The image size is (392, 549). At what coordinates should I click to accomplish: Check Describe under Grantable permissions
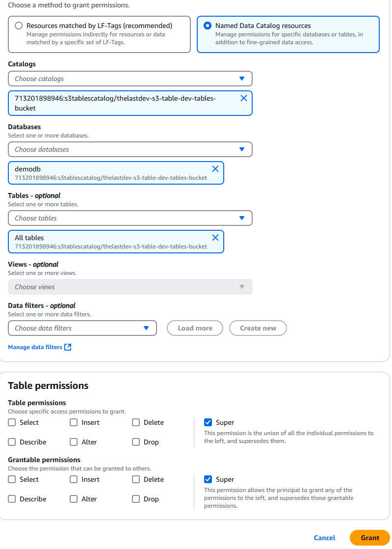pos(11,499)
